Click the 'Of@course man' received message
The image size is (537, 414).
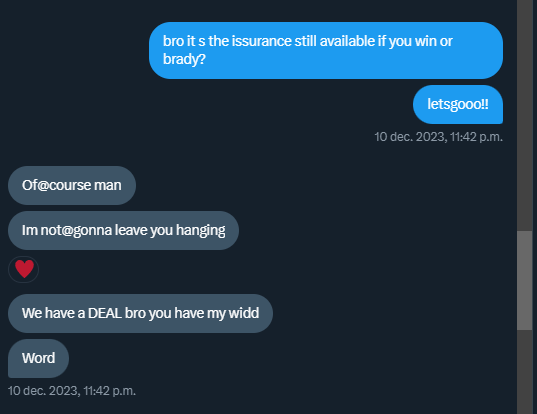point(72,185)
